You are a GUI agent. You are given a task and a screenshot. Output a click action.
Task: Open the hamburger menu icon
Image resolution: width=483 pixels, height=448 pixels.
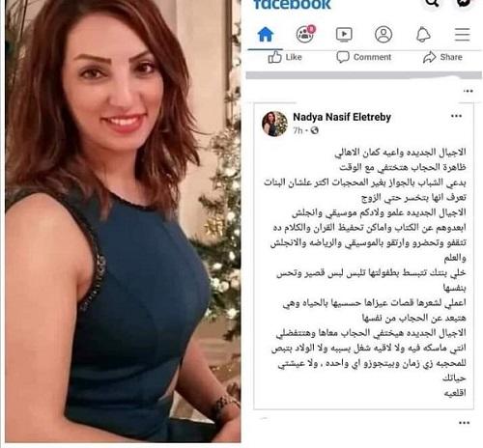(x=463, y=35)
